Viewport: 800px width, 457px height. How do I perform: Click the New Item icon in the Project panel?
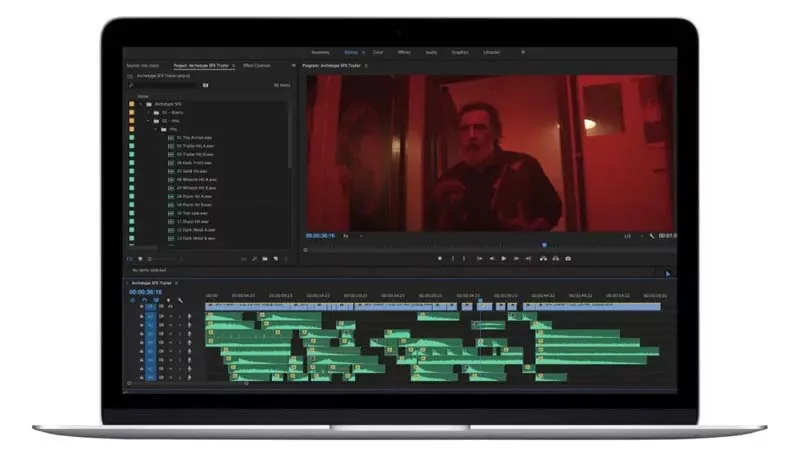(x=276, y=259)
